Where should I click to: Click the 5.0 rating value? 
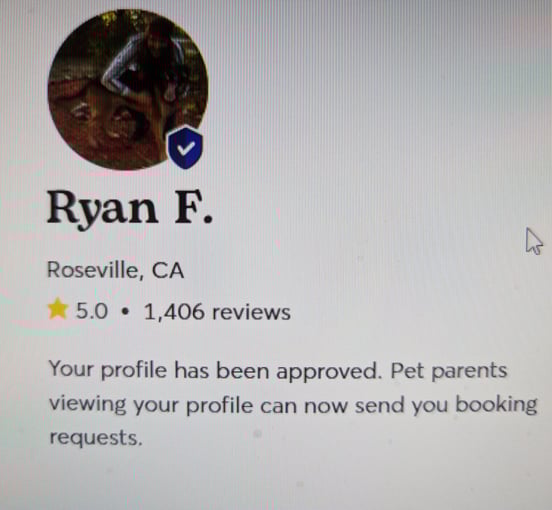92,311
